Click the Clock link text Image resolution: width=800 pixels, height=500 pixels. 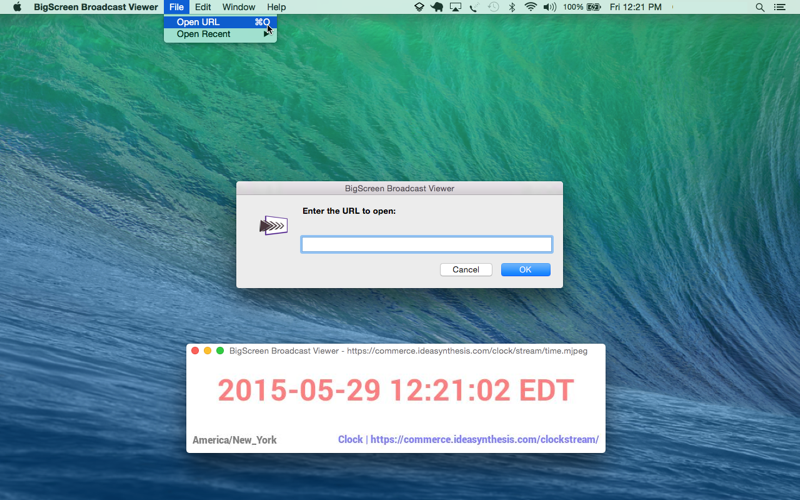pos(350,439)
